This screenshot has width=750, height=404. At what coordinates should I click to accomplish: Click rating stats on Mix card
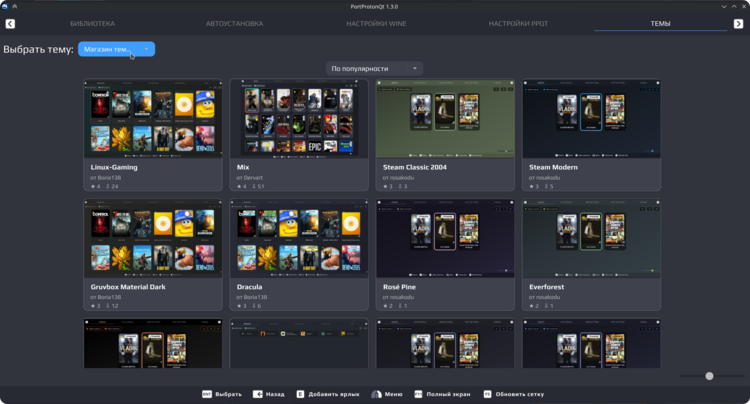(x=251, y=186)
